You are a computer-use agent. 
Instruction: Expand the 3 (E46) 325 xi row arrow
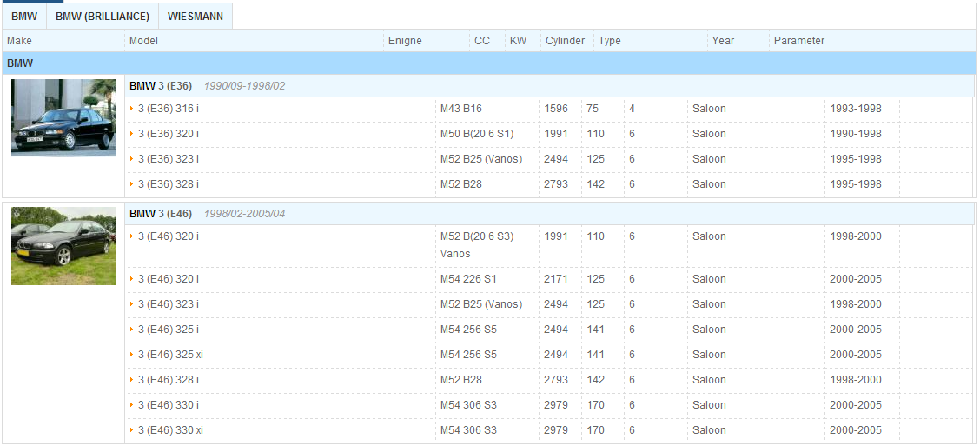[x=132, y=355]
